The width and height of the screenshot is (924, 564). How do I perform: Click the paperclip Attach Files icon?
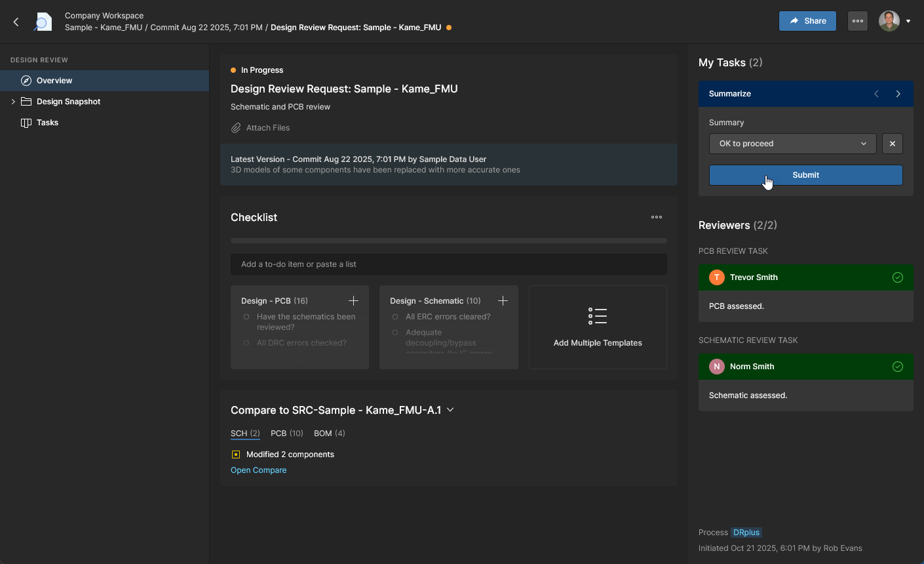(x=236, y=128)
